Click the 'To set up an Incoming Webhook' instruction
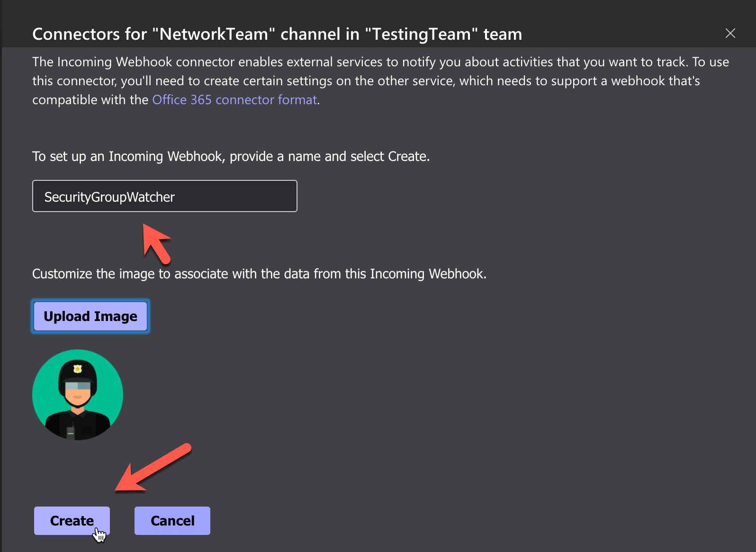 [x=231, y=157]
